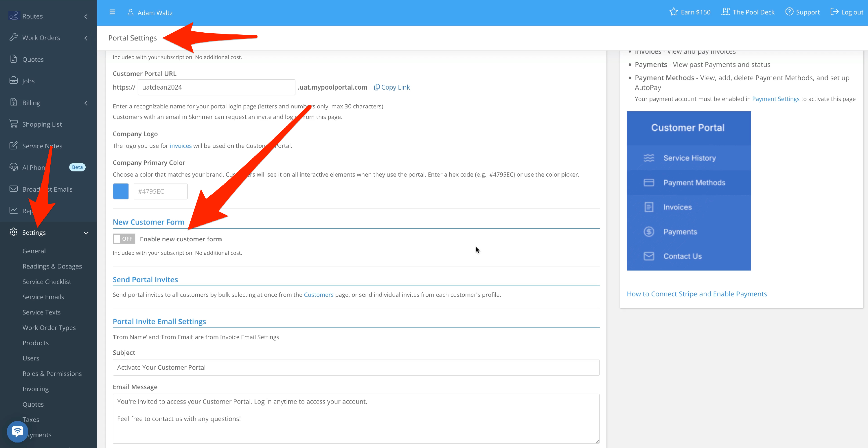
Task: Open the blue primary color swatch
Action: (121, 191)
